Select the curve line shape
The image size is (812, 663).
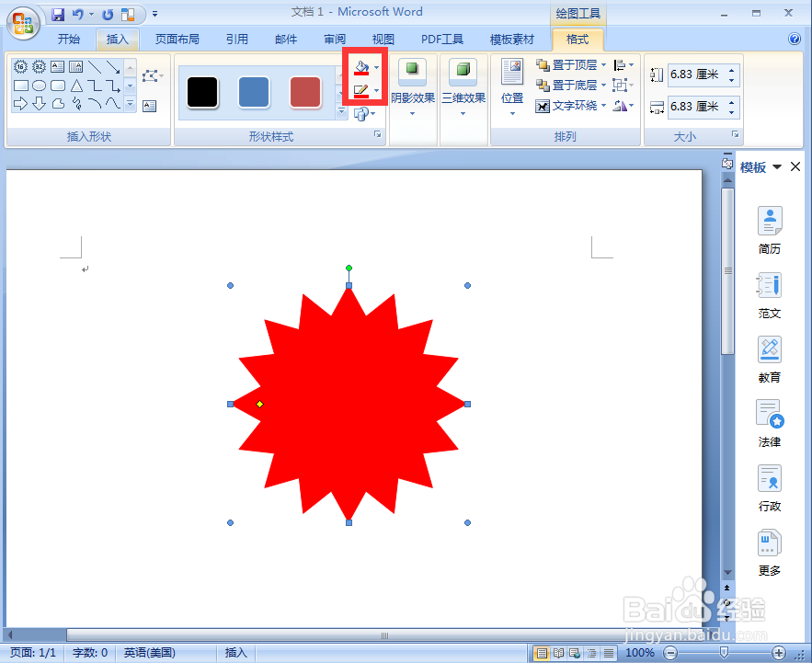click(x=113, y=104)
